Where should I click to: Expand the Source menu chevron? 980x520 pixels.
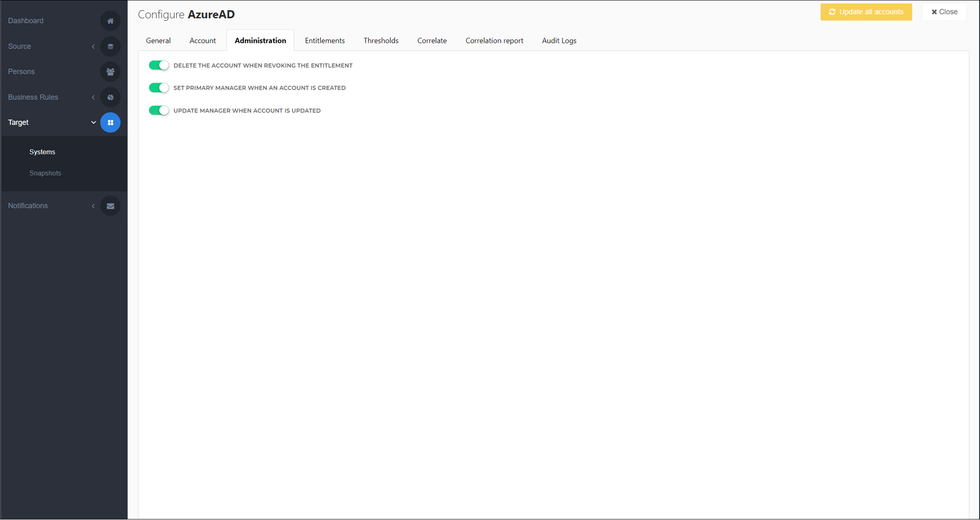coord(93,46)
